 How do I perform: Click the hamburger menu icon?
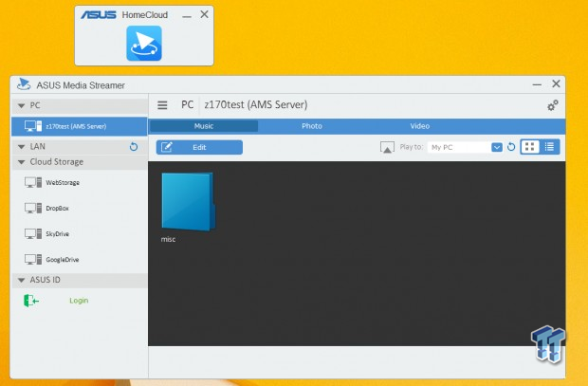click(163, 105)
